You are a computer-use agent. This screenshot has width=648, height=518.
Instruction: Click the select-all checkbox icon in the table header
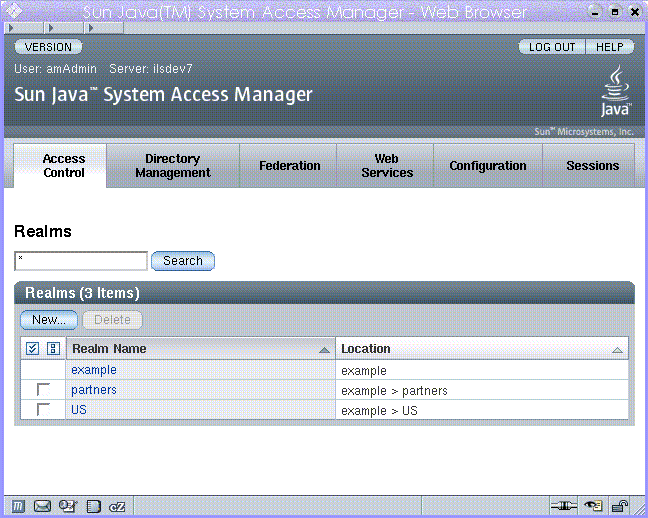[x=32, y=349]
